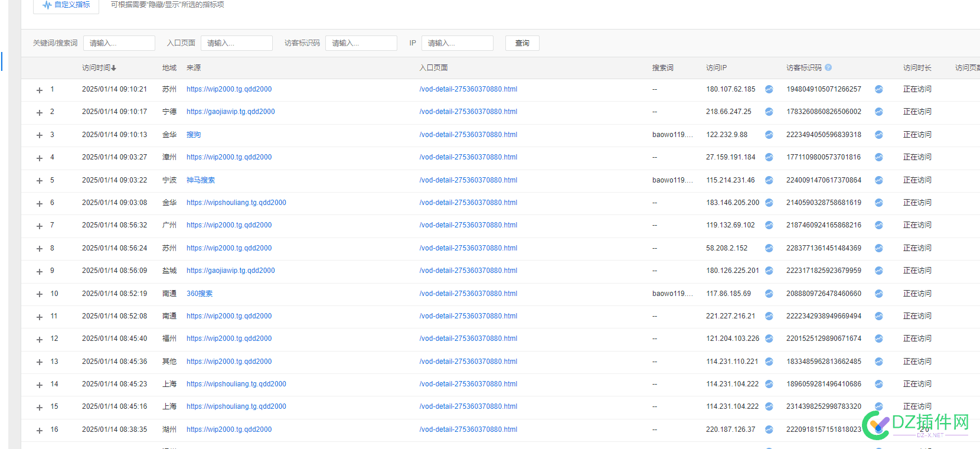980x449 pixels.
Task: Click IP lookup icon next to 183.146.205.200
Action: tap(769, 203)
